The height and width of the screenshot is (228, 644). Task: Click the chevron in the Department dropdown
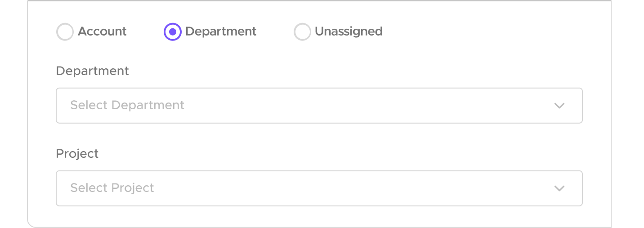coord(559,106)
